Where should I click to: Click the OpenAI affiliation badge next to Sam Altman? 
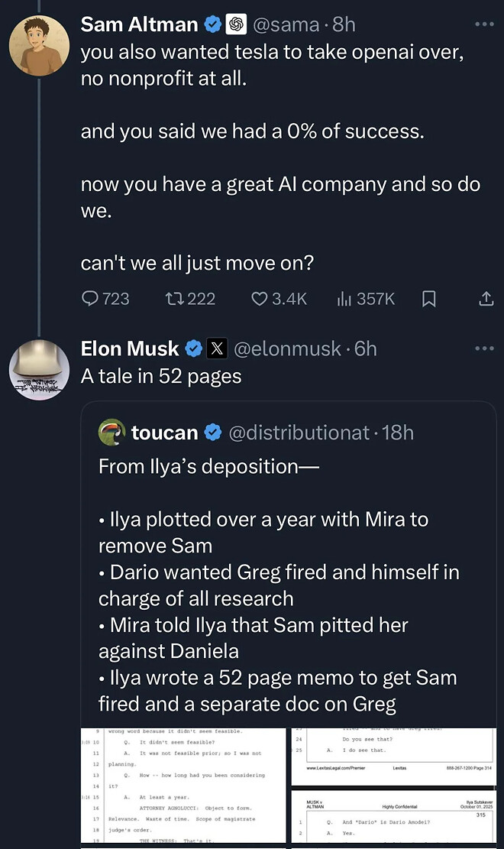point(237,24)
